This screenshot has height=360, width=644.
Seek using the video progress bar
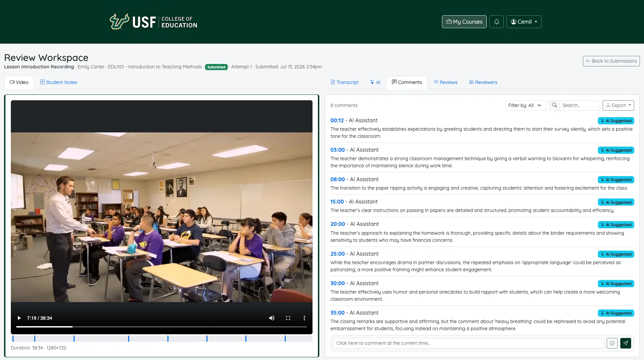[162, 327]
